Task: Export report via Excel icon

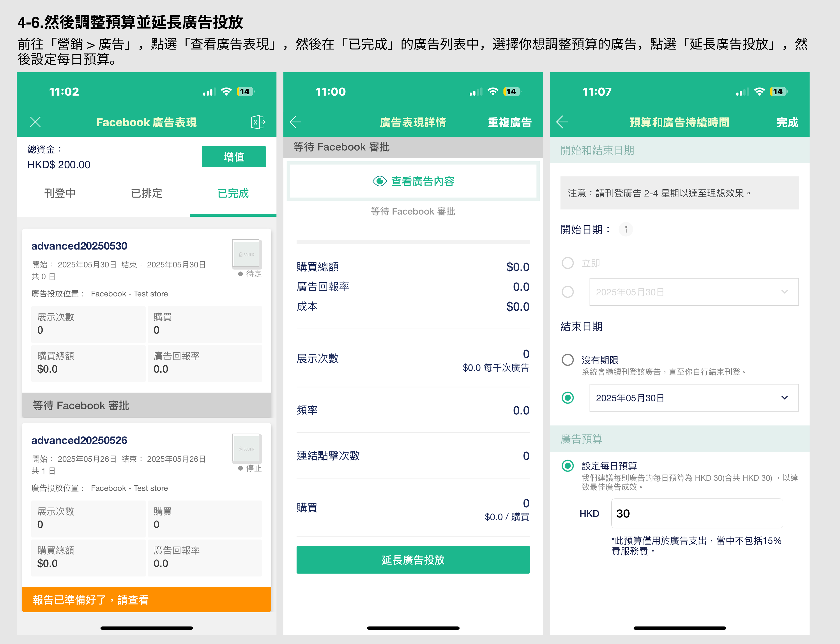Action: pyautogui.click(x=258, y=122)
